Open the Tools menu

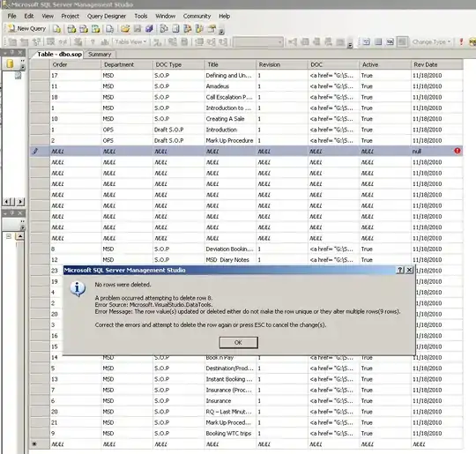coord(141,16)
